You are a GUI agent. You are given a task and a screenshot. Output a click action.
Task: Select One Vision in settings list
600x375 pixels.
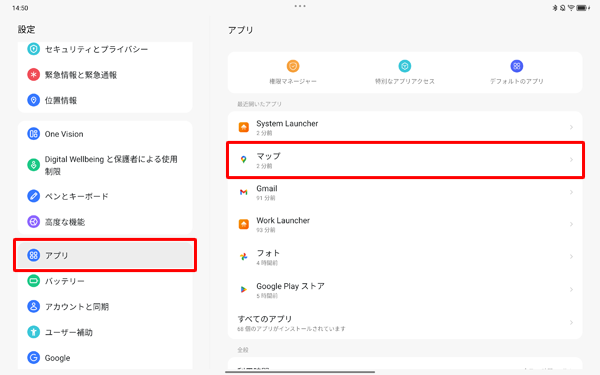click(x=105, y=134)
